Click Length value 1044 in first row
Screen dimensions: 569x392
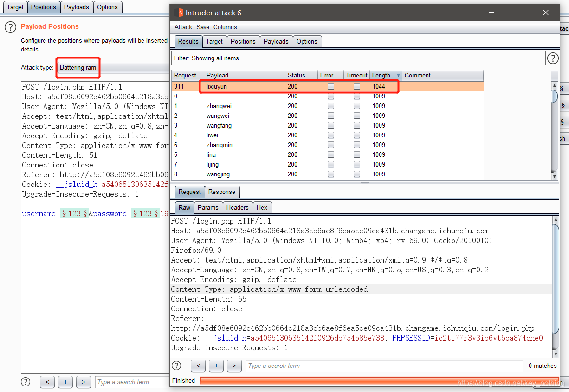(379, 86)
